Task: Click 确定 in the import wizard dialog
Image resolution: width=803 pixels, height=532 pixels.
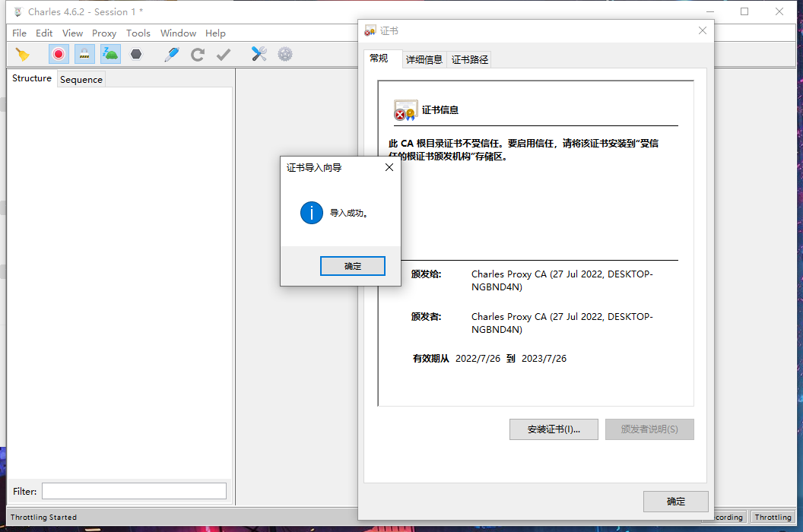Action: 353,266
